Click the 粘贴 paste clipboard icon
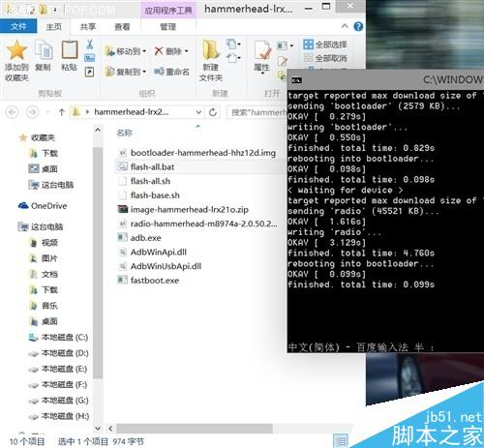 pos(70,50)
